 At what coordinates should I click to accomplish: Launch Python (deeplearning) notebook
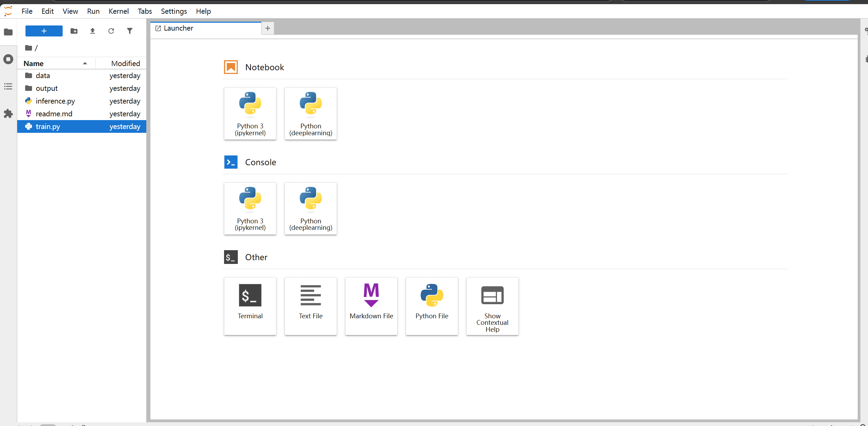pos(310,114)
